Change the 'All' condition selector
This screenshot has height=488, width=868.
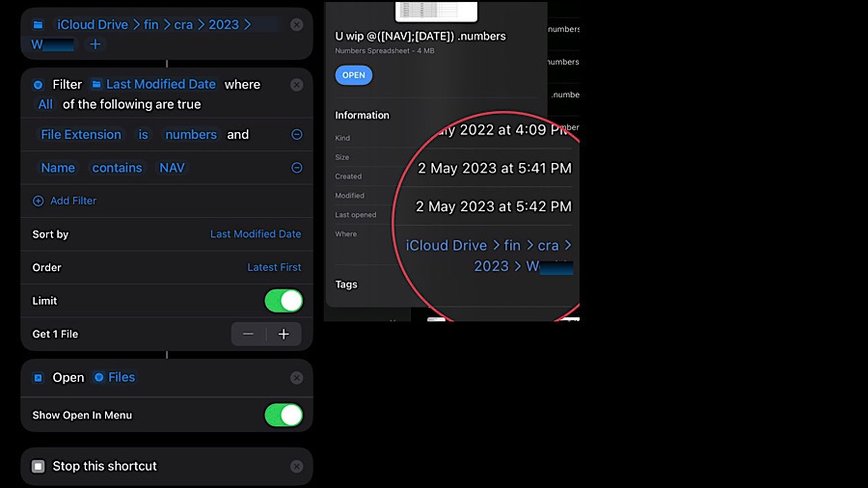pos(45,104)
